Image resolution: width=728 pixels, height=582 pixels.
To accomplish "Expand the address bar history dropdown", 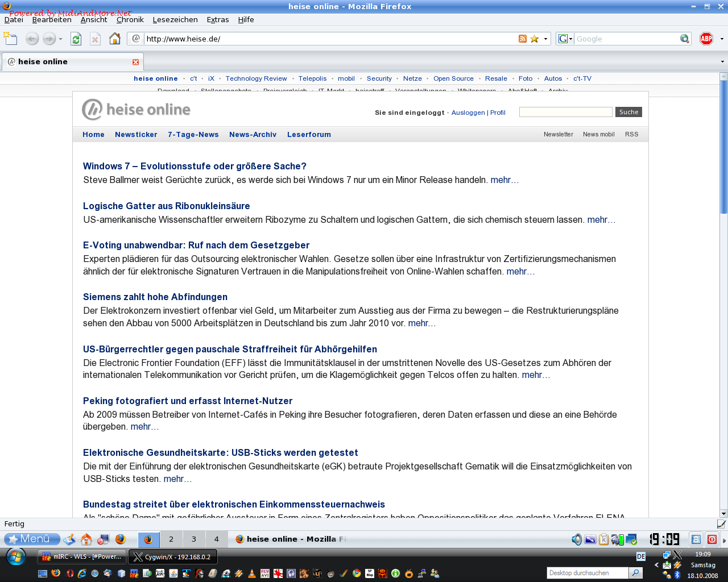I will click(545, 39).
